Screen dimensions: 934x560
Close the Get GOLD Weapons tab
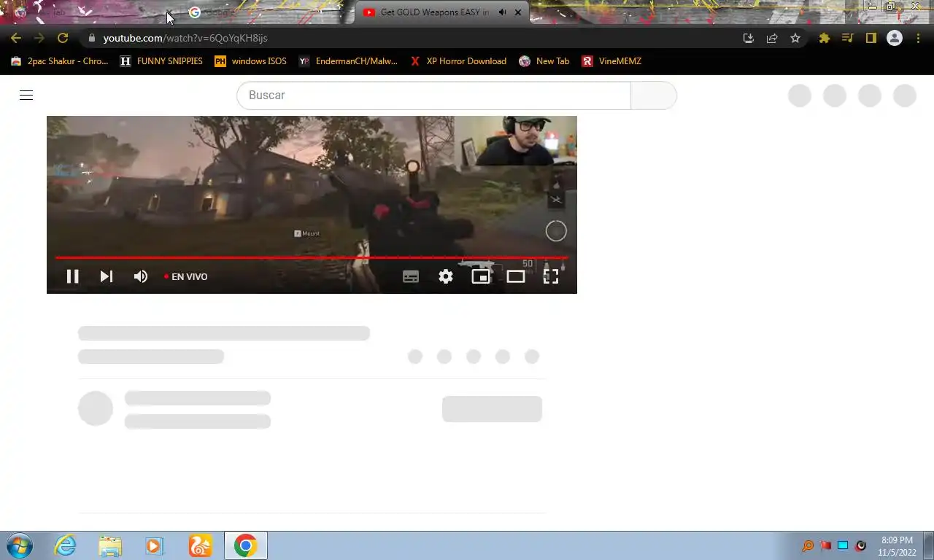518,12
